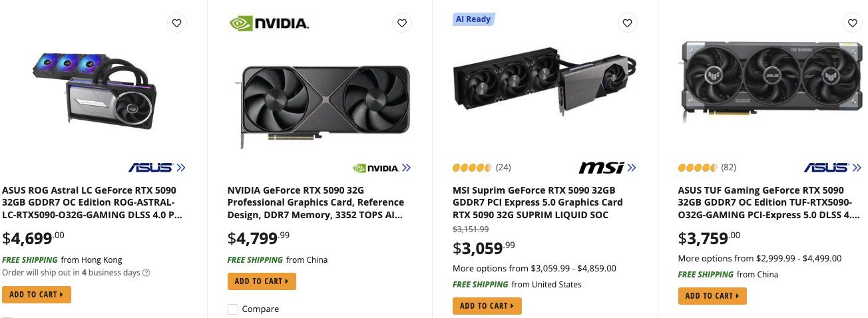Add ASUS ROG Astral LC to cart
This screenshot has width=868, height=318.
click(37, 294)
